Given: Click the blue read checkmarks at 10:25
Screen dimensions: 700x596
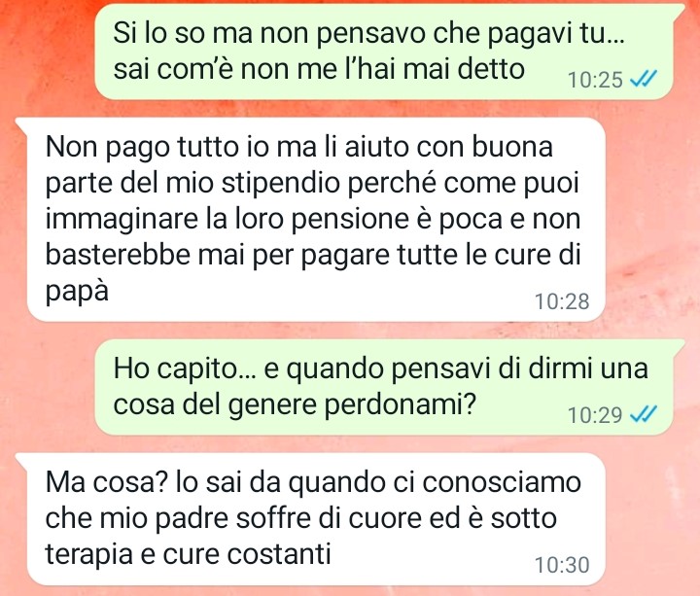Looking at the screenshot, I should click(x=644, y=80).
